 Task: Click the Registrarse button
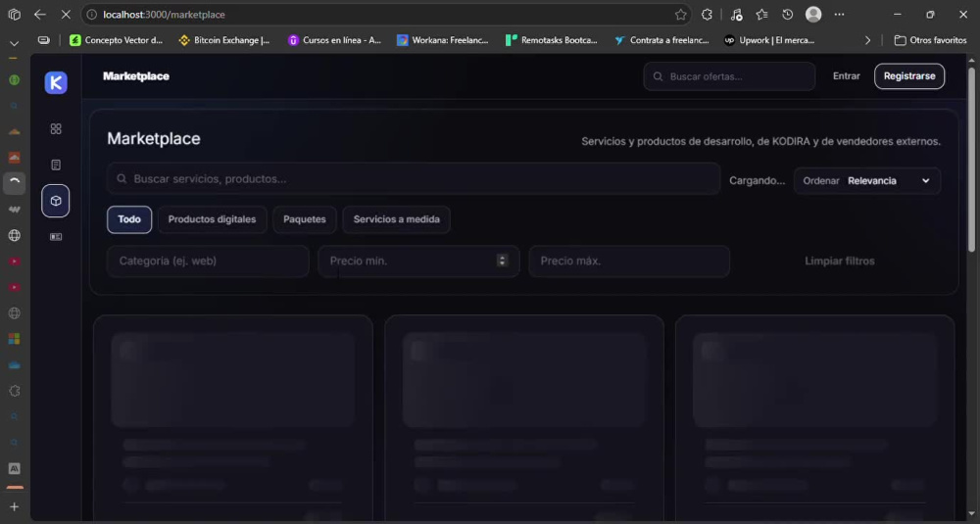pos(909,76)
